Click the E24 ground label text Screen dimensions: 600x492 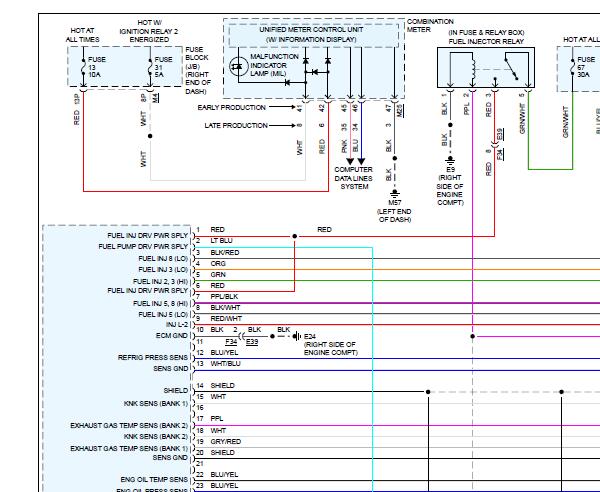(330, 344)
